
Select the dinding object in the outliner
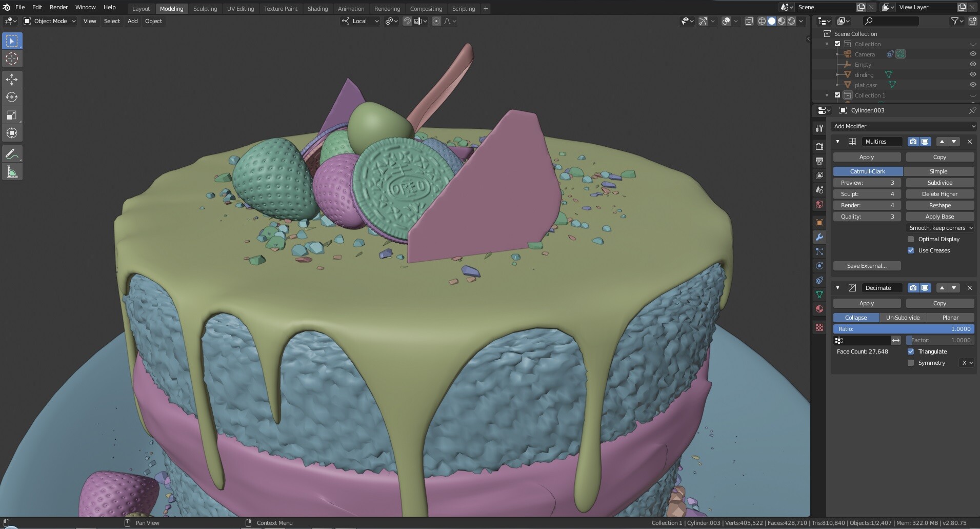(x=864, y=75)
